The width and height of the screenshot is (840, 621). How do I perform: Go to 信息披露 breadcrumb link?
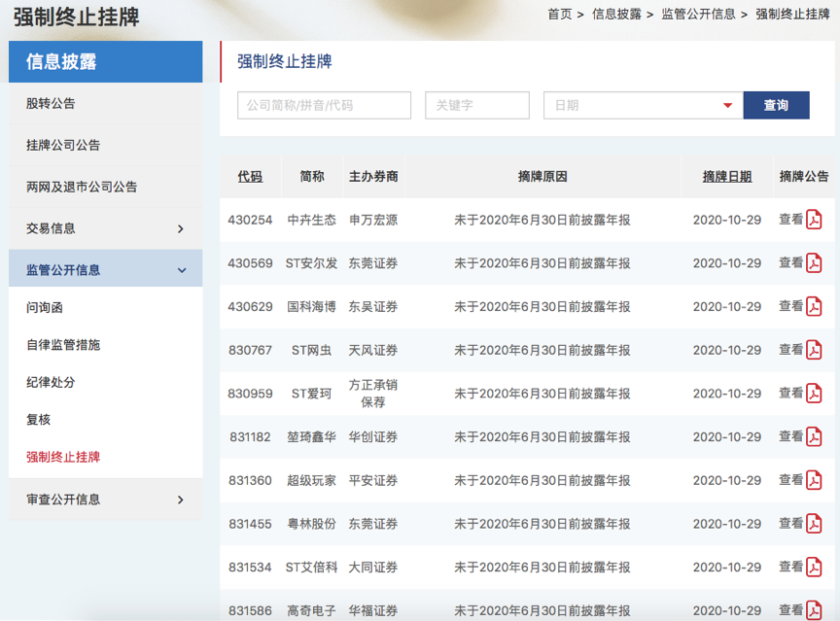pos(616,15)
